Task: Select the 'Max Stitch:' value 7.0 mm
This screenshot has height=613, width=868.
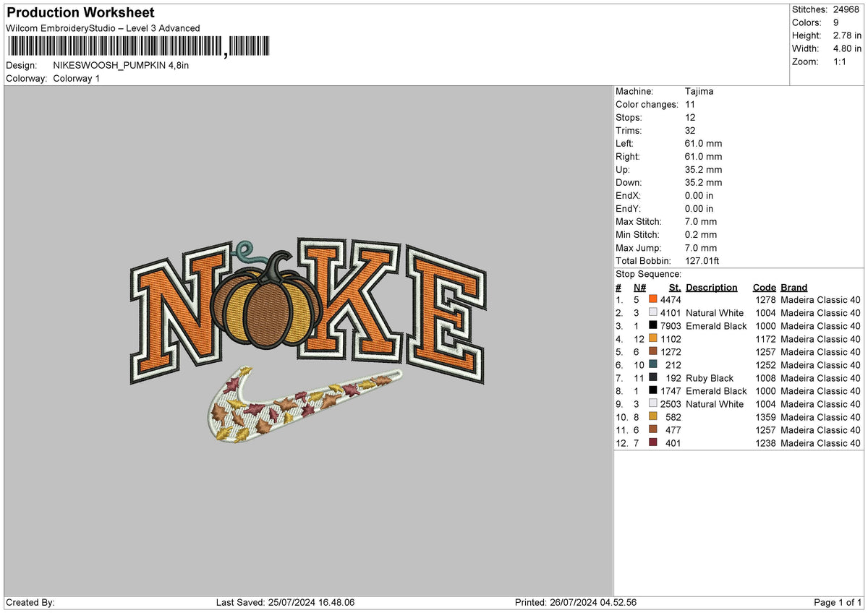Action: [x=701, y=222]
